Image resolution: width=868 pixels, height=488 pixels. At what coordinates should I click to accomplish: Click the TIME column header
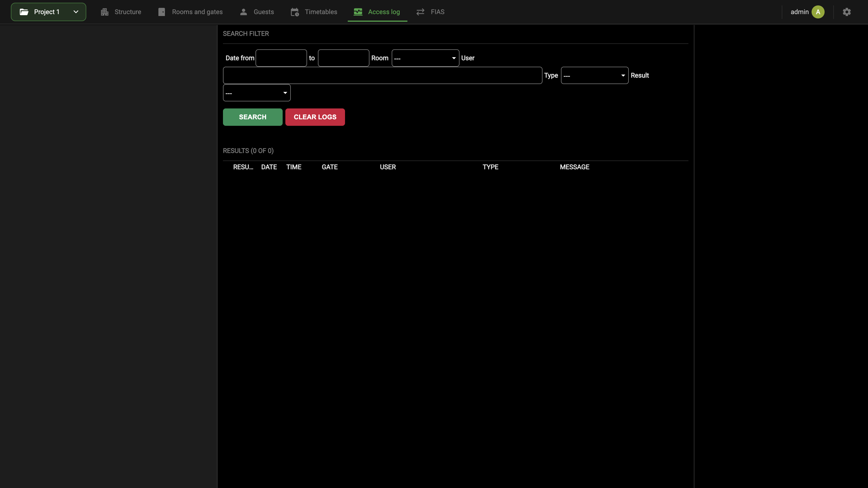pyautogui.click(x=293, y=167)
